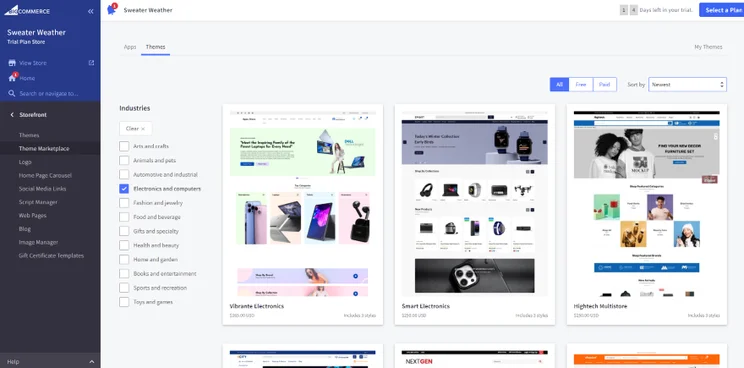Click the View Store storefront icon
Screen dimensions: 744x368
point(12,63)
